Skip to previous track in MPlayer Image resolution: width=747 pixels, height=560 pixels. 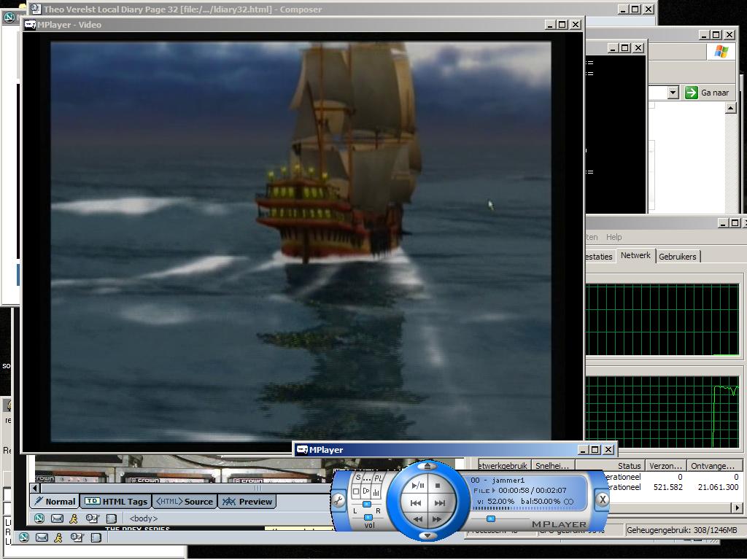(416, 503)
